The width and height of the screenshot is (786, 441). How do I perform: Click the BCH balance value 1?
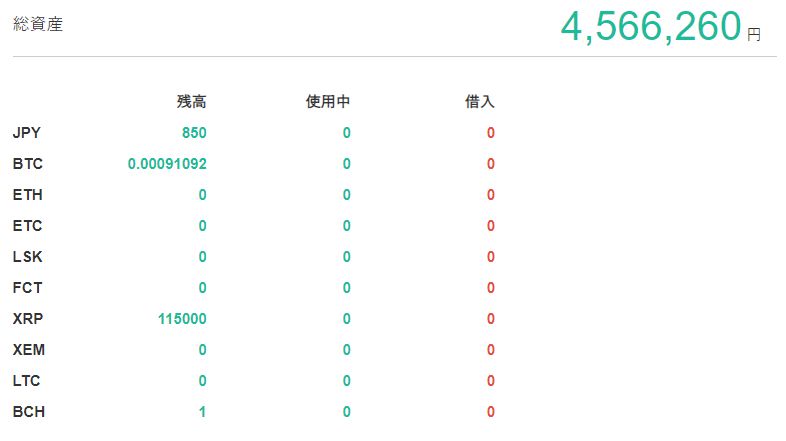[202, 412]
